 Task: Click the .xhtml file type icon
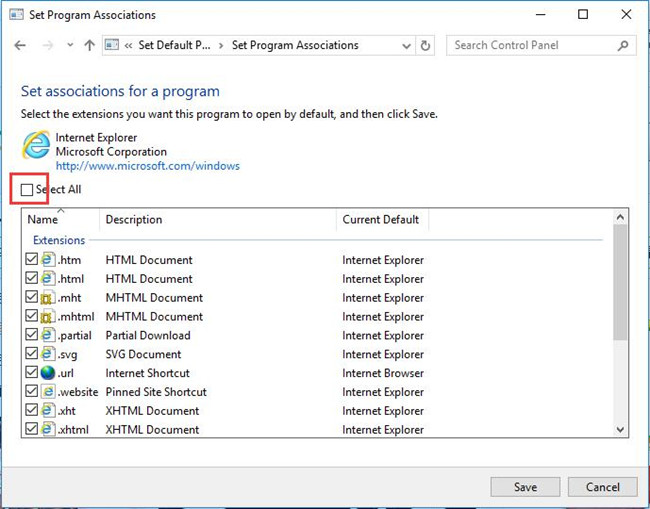[x=48, y=429]
